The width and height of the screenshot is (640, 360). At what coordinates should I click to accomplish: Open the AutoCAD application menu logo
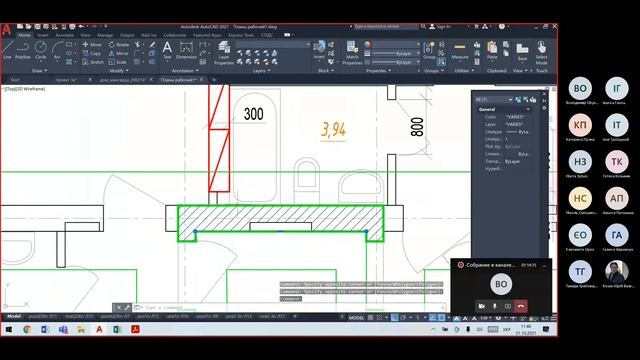(6, 29)
